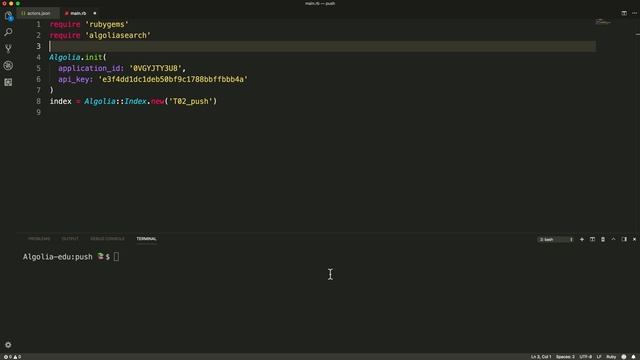The height and width of the screenshot is (360, 640).
Task: Change file encoding UTF-8
Action: 585,357
